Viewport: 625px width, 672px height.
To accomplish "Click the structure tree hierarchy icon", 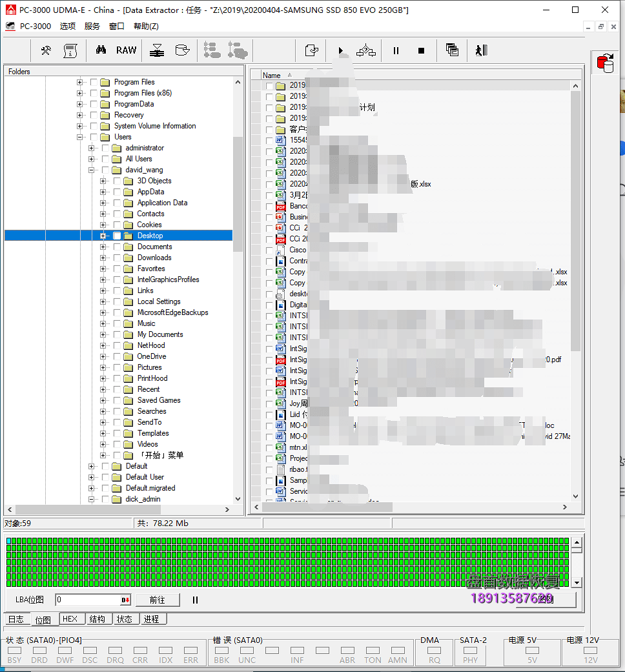I will 365,50.
